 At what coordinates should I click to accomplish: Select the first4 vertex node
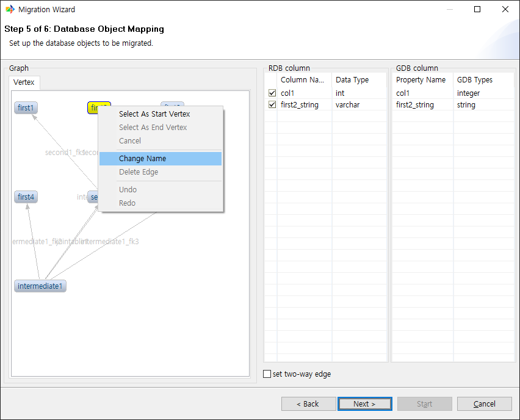[x=26, y=197]
